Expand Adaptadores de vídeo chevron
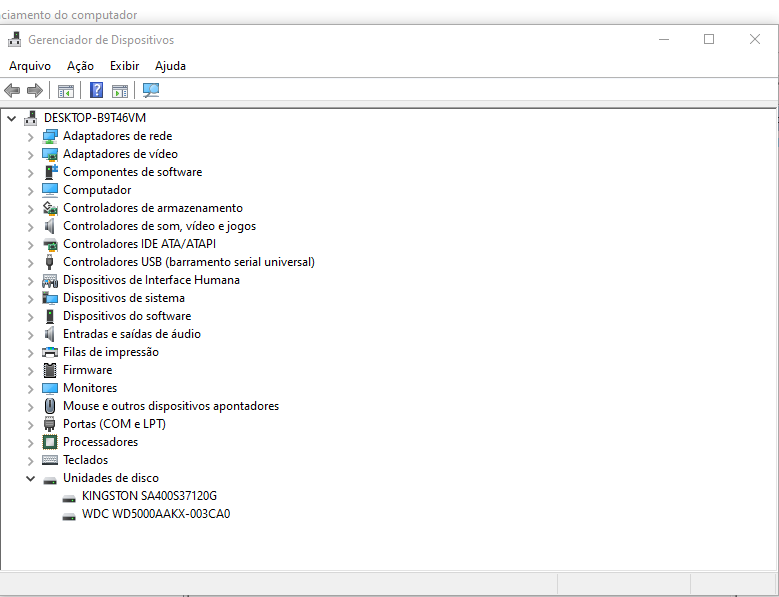The image size is (779, 597). pyautogui.click(x=30, y=154)
